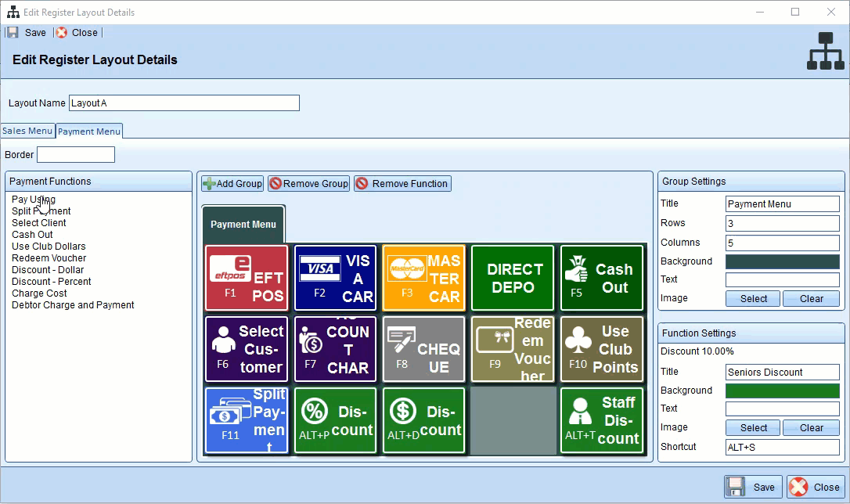Select Discount - Dollar in the list

coord(48,270)
